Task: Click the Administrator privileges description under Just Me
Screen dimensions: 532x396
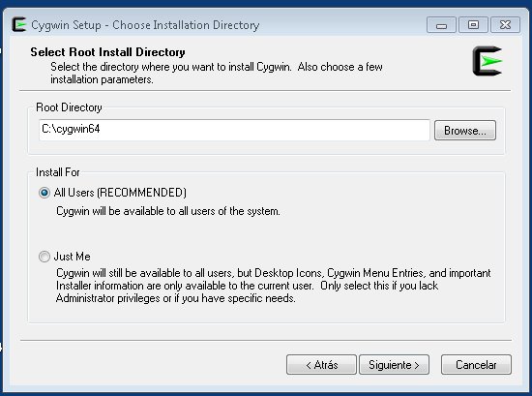Action: pyautogui.click(x=273, y=286)
